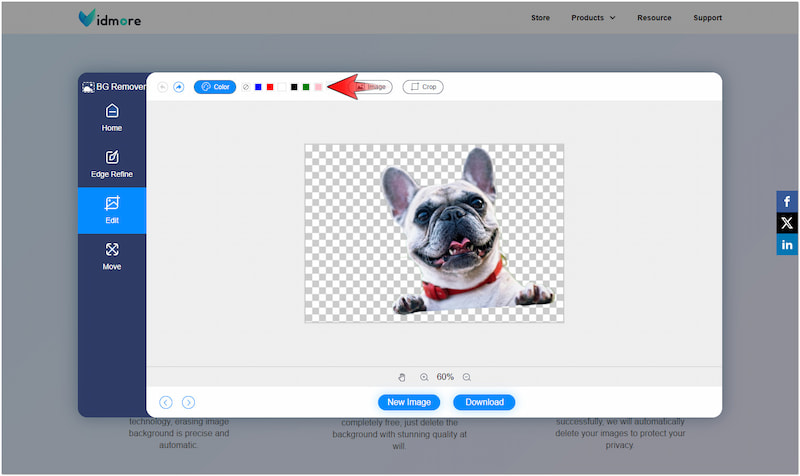Open the Edge Refine tool
The image size is (800, 476).
(112, 163)
